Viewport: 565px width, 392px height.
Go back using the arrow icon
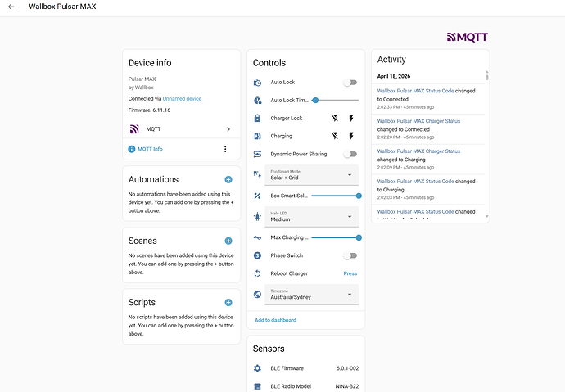coord(11,7)
